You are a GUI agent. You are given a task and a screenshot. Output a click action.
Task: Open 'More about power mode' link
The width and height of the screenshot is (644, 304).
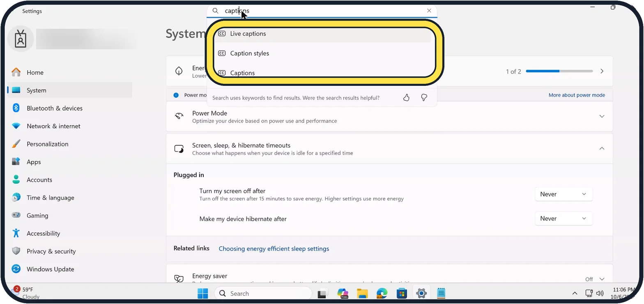click(577, 95)
